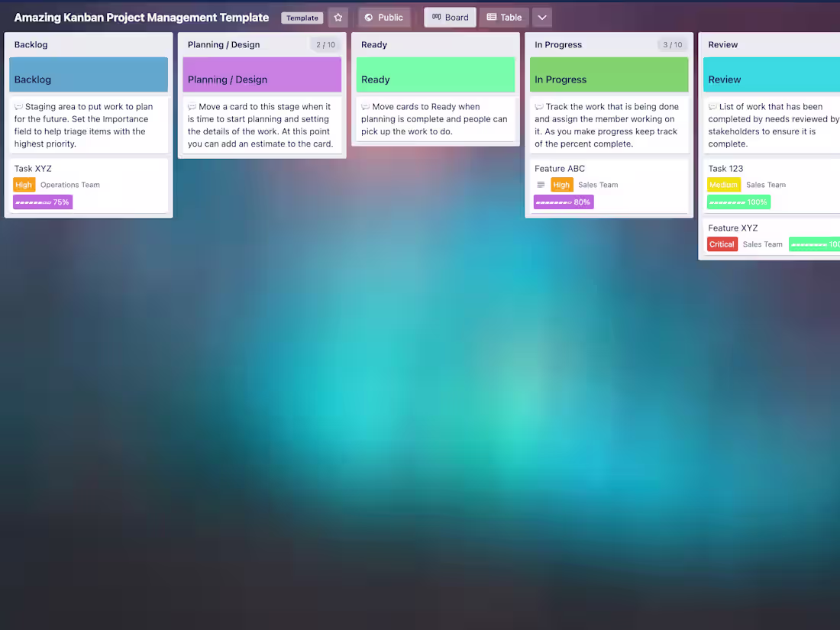Open the Task XYZ card
The width and height of the screenshot is (840, 630).
click(x=89, y=186)
